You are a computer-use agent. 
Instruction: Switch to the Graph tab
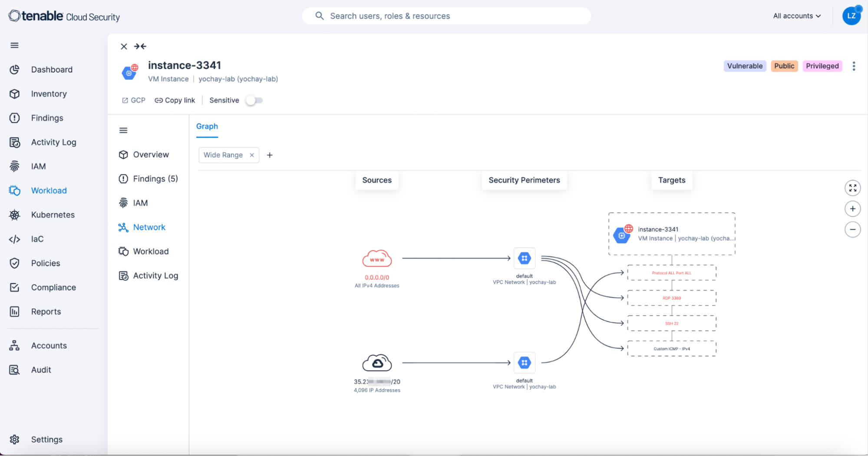click(x=207, y=126)
